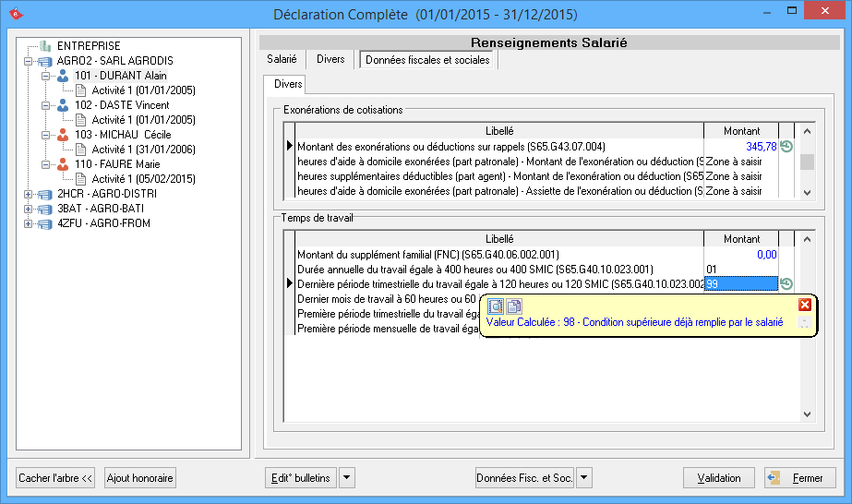This screenshot has width=852, height=504.
Task: Click the ENTREPRISE building icon in the tree
Action: (45, 46)
